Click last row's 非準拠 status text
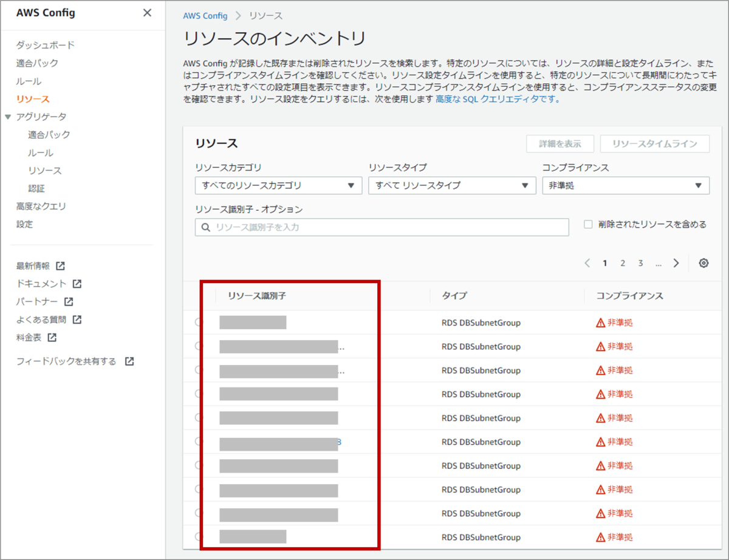The image size is (729, 560). tap(620, 538)
